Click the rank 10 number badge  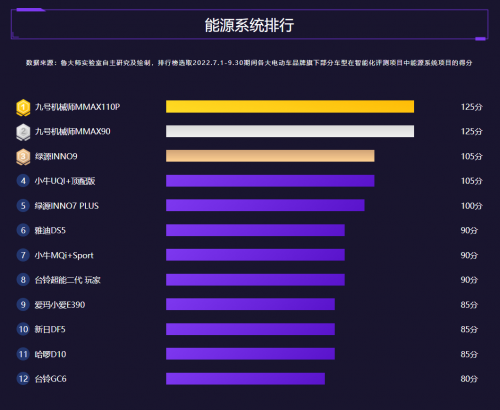click(23, 329)
